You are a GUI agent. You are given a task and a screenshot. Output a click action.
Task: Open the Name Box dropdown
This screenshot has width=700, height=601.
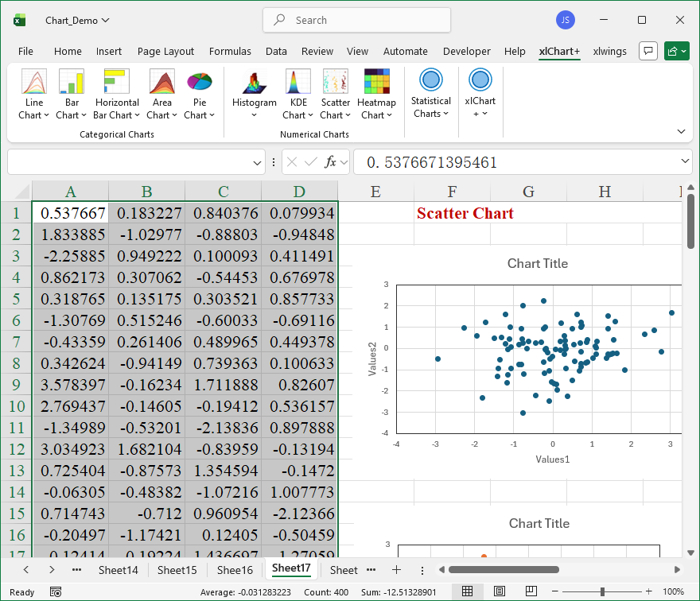(257, 162)
